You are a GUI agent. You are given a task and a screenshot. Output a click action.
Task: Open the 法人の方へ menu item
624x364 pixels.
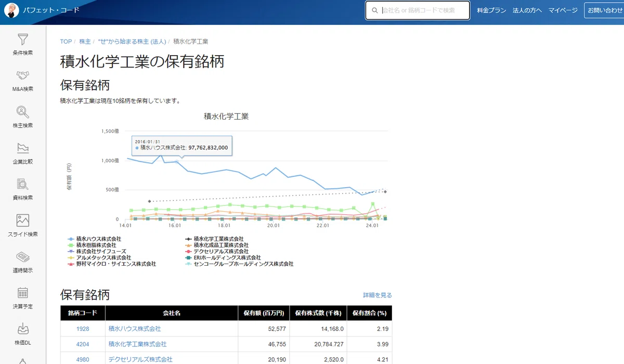click(527, 10)
